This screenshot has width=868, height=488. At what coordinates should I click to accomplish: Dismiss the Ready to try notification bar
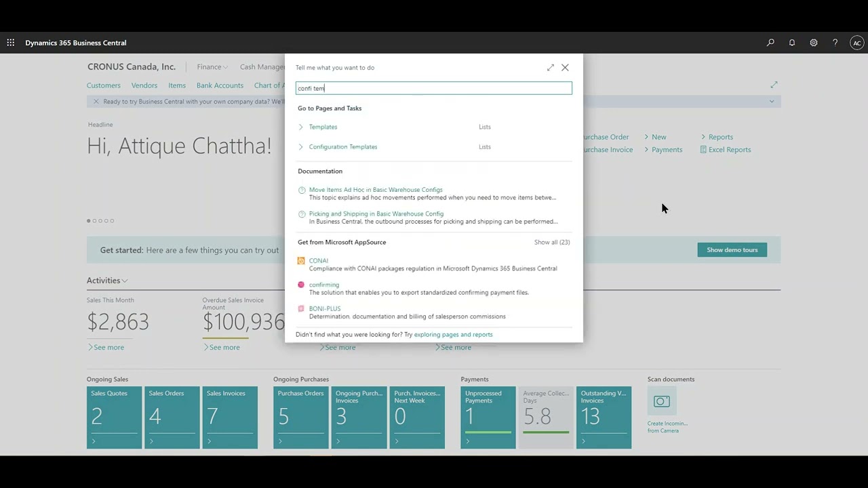pos(96,102)
